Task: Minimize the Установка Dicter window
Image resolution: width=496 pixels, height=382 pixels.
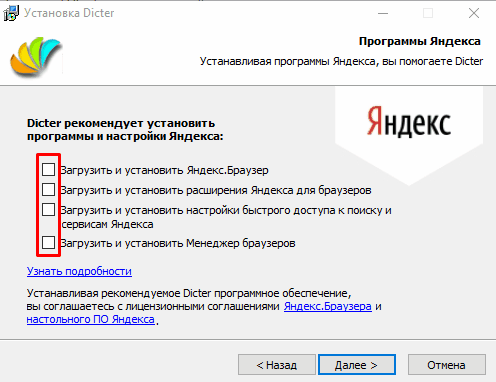Action: pyautogui.click(x=383, y=13)
